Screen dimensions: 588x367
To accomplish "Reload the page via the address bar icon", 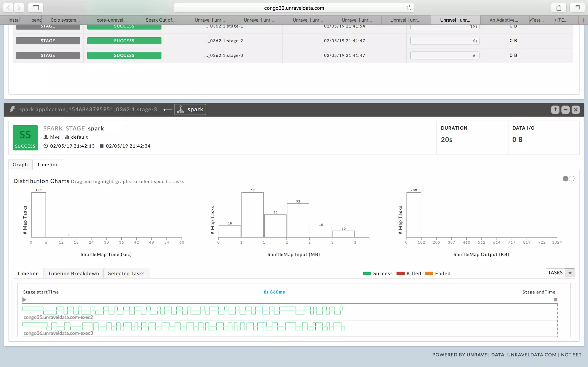I will click(x=409, y=8).
